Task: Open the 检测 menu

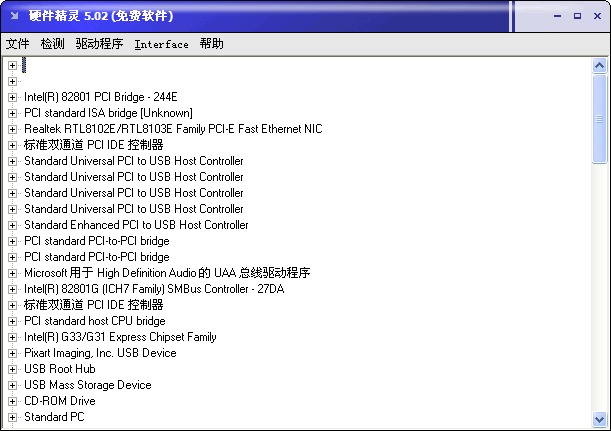Action: click(x=52, y=44)
